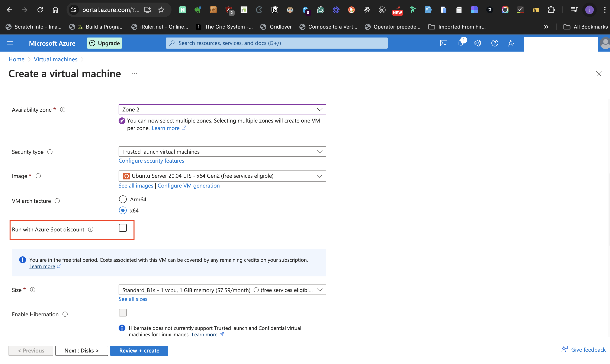Screen dimensions: 610x364
Task: Click the Review + create button
Action: click(x=139, y=351)
